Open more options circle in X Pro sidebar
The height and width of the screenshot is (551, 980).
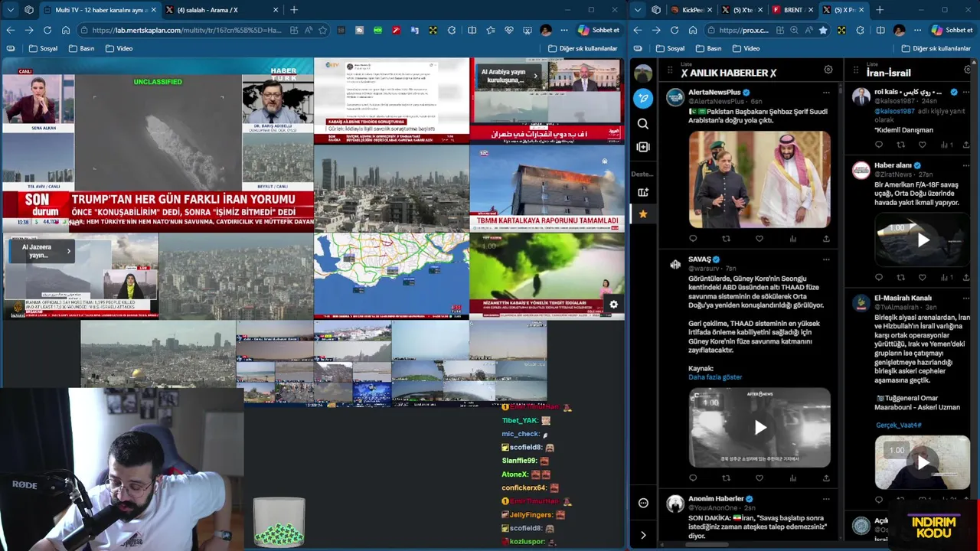click(x=643, y=503)
